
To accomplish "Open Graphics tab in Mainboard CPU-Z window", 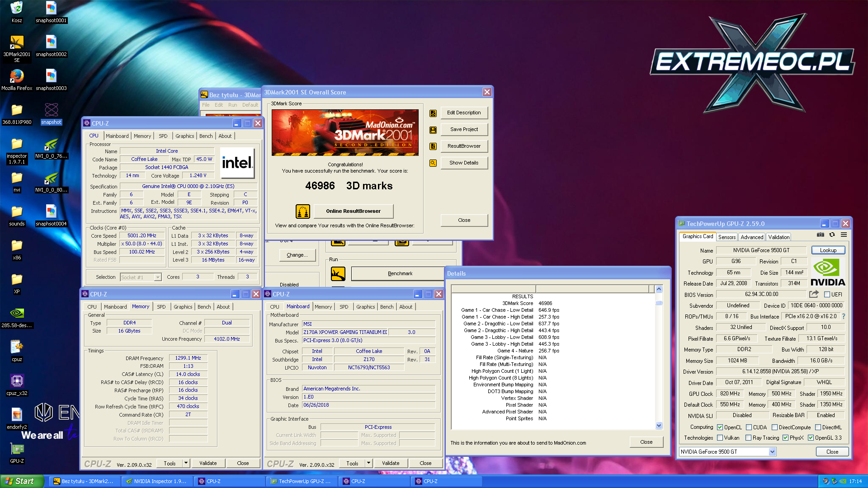I will click(x=365, y=307).
